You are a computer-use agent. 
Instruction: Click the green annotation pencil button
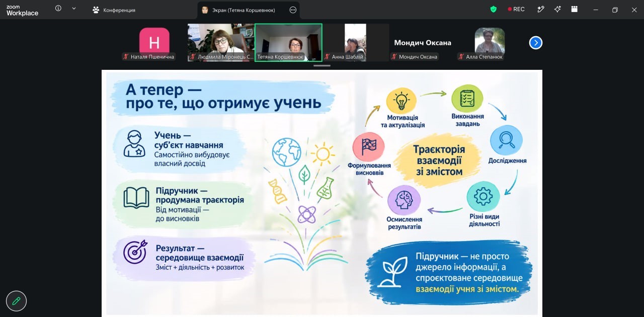coord(16,301)
